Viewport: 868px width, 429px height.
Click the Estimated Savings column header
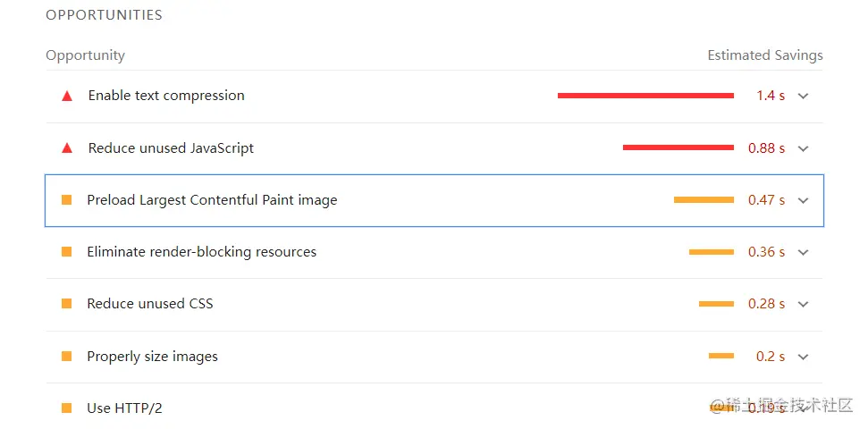[x=764, y=55]
